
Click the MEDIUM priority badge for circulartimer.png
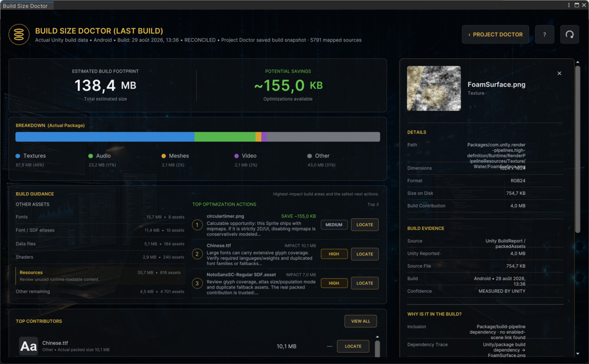pyautogui.click(x=334, y=225)
